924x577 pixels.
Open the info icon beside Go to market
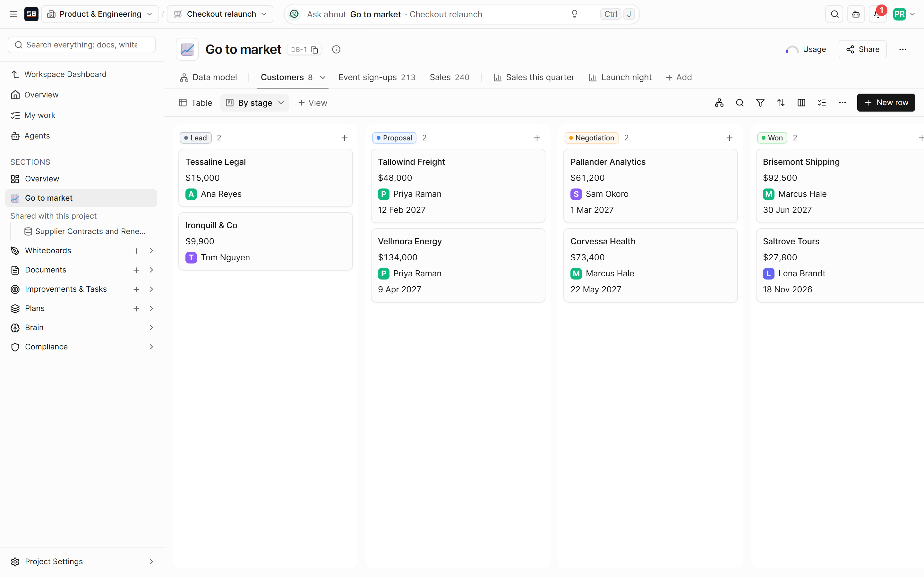(336, 49)
